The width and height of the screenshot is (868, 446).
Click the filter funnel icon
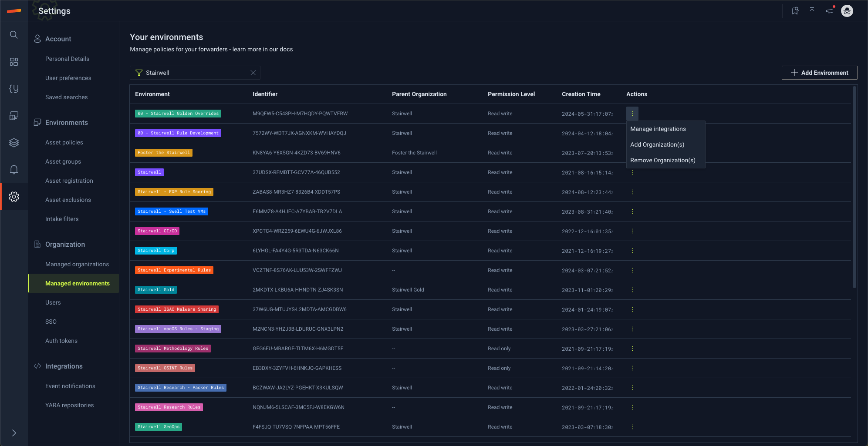point(139,73)
